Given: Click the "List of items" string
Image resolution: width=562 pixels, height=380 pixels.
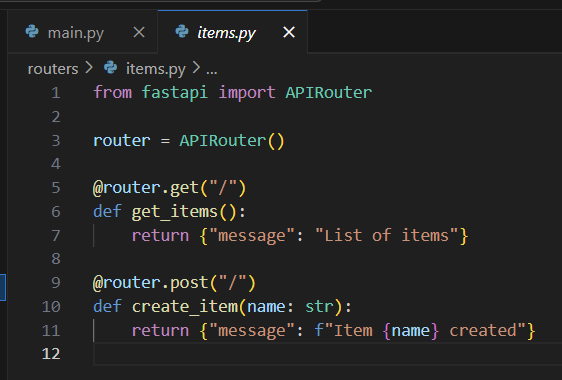Looking at the screenshot, I should click(x=387, y=235).
